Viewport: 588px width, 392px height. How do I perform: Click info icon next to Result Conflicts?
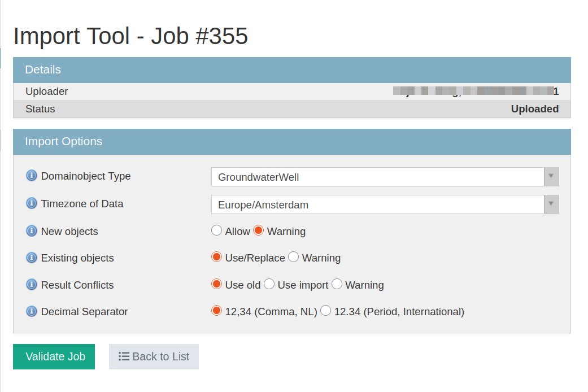32,285
